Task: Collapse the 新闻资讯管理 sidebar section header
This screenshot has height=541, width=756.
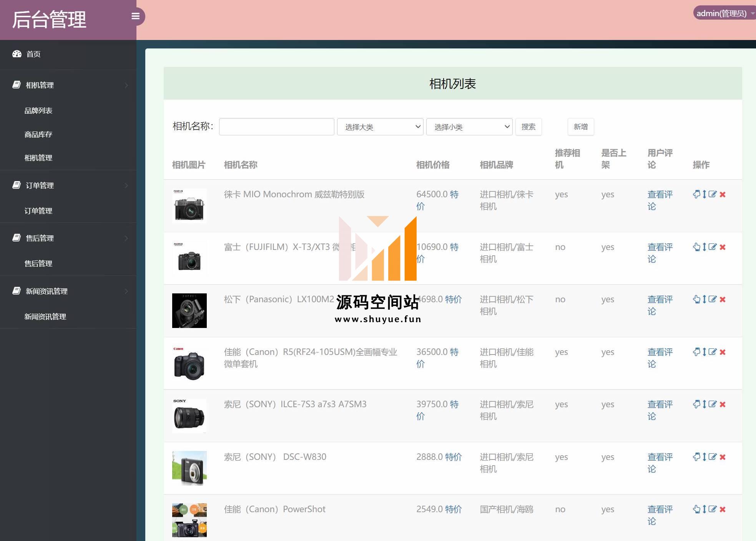Action: [68, 291]
